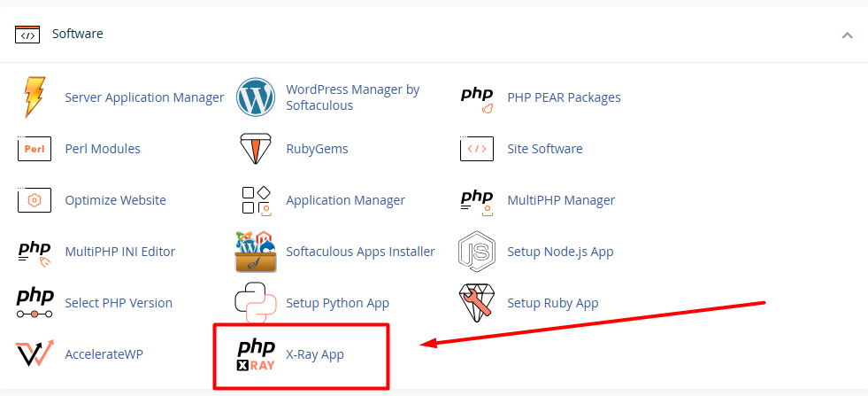Click the MultiPHP Manager php icon

tap(477, 202)
